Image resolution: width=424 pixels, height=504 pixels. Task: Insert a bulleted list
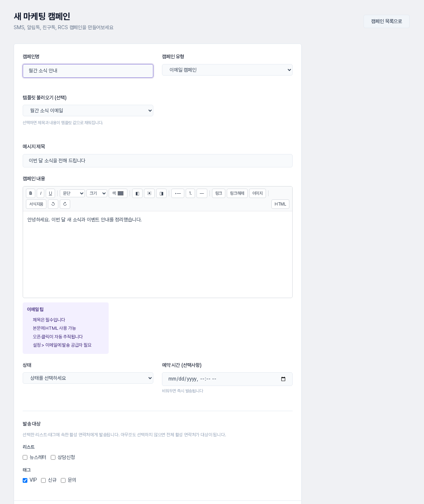(178, 193)
